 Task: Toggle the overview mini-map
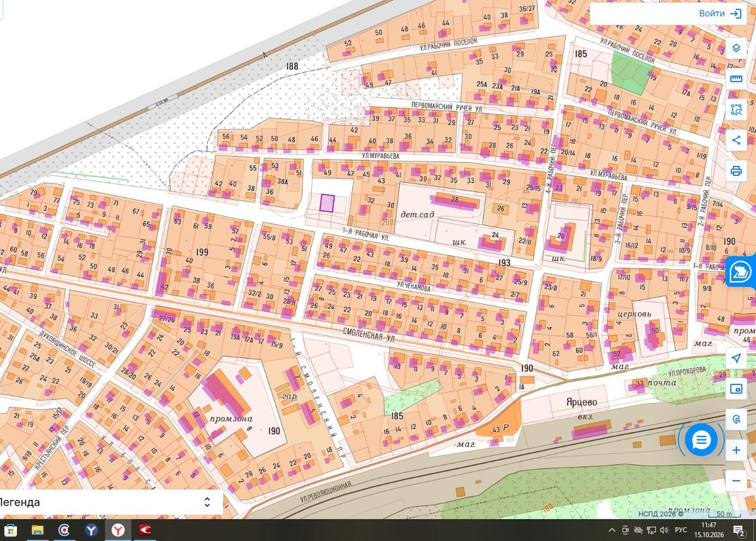[736, 389]
